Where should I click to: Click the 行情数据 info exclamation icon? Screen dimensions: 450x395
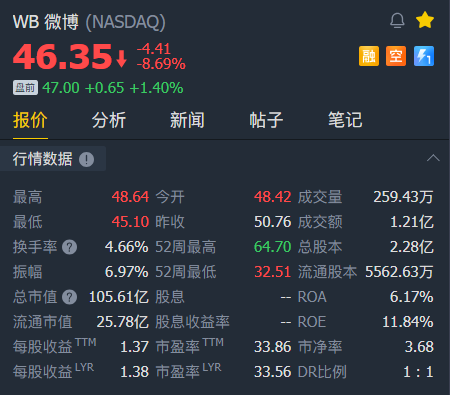pyautogui.click(x=86, y=159)
